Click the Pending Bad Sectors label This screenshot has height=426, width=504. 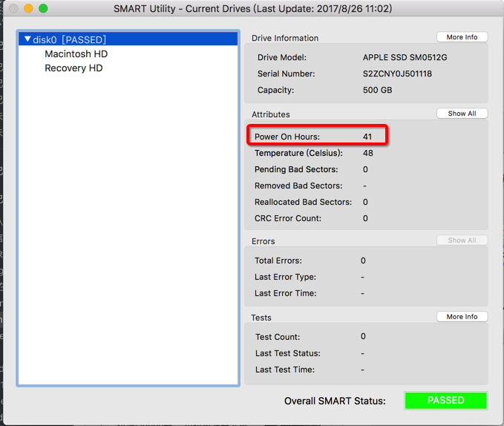pos(296,169)
